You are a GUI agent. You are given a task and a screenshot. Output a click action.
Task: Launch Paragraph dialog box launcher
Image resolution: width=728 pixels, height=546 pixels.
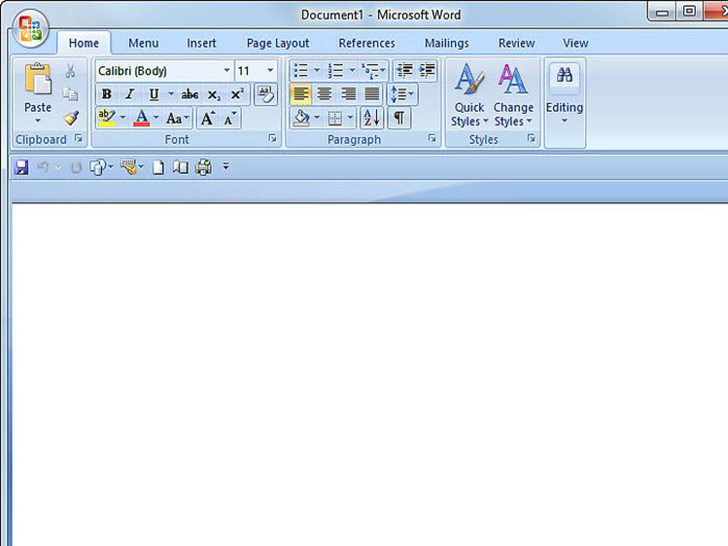pyautogui.click(x=432, y=138)
